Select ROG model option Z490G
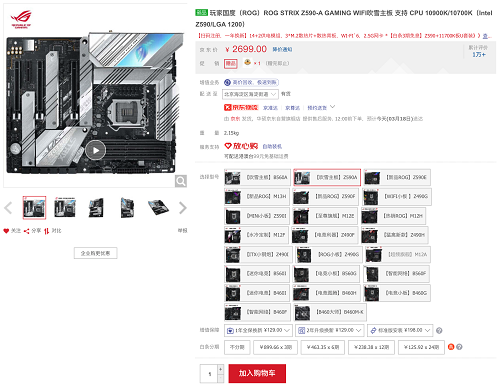The width and height of the screenshot is (500, 387). pyautogui.click(x=329, y=255)
